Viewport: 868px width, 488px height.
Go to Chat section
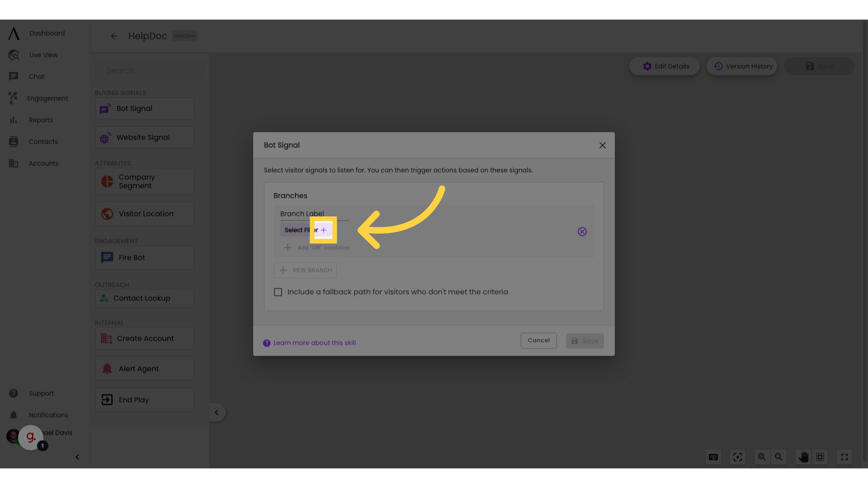[37, 76]
